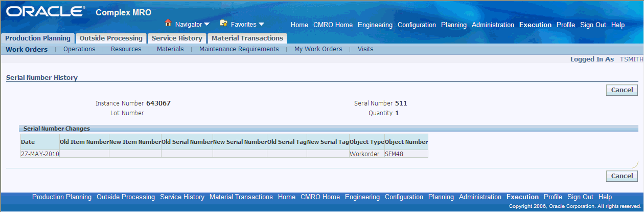Click Service History in footer links

click(182, 197)
